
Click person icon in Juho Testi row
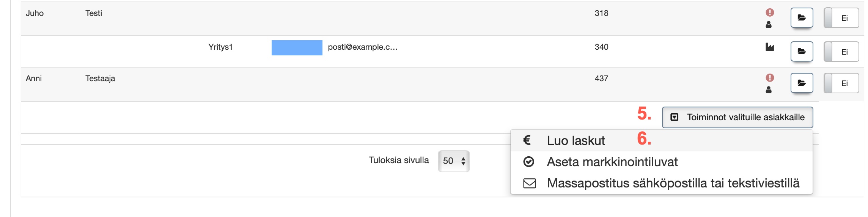[769, 25]
